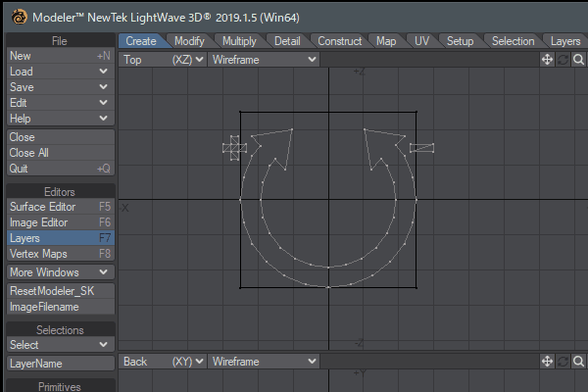Open the Image Editor
The height and width of the screenshot is (392, 588).
(59, 222)
